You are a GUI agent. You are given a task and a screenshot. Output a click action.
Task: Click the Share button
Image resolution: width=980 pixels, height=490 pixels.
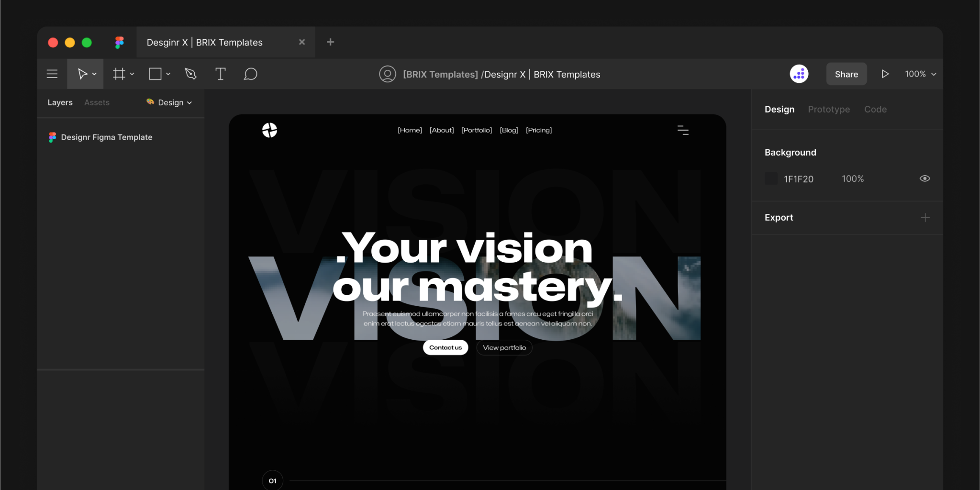[x=846, y=74]
